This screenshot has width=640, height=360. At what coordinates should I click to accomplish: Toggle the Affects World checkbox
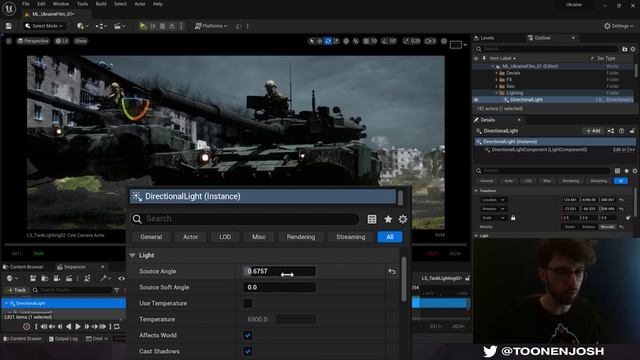(248, 336)
